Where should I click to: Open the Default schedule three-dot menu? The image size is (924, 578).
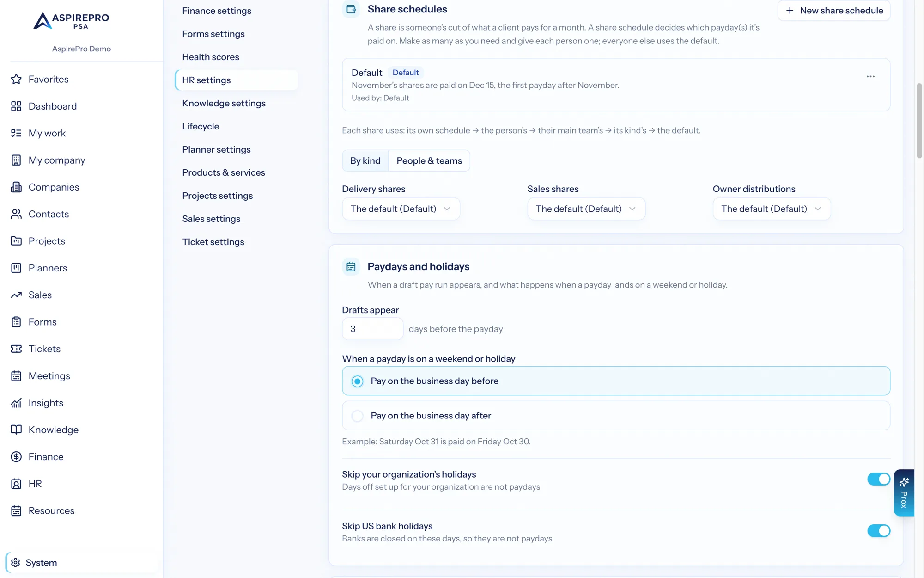coord(870,77)
